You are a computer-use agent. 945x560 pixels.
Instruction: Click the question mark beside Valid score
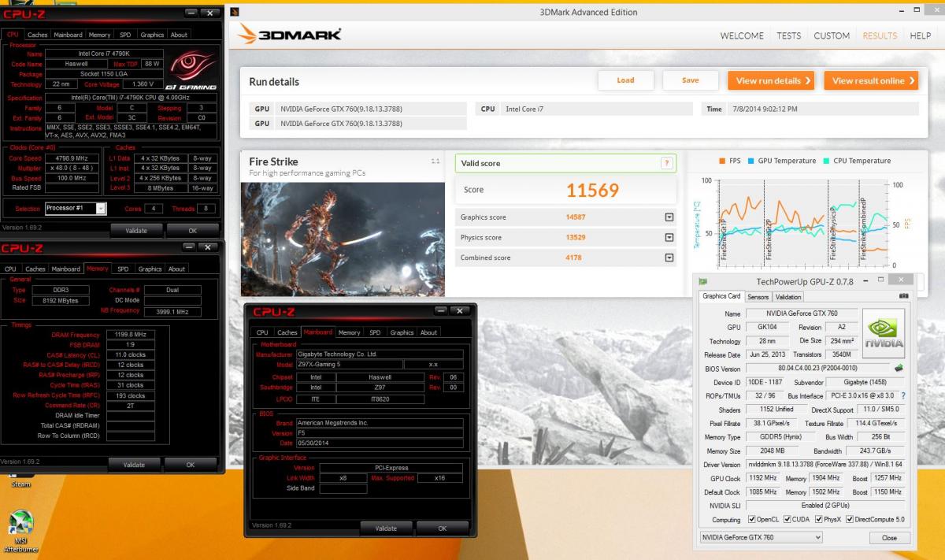click(x=667, y=163)
